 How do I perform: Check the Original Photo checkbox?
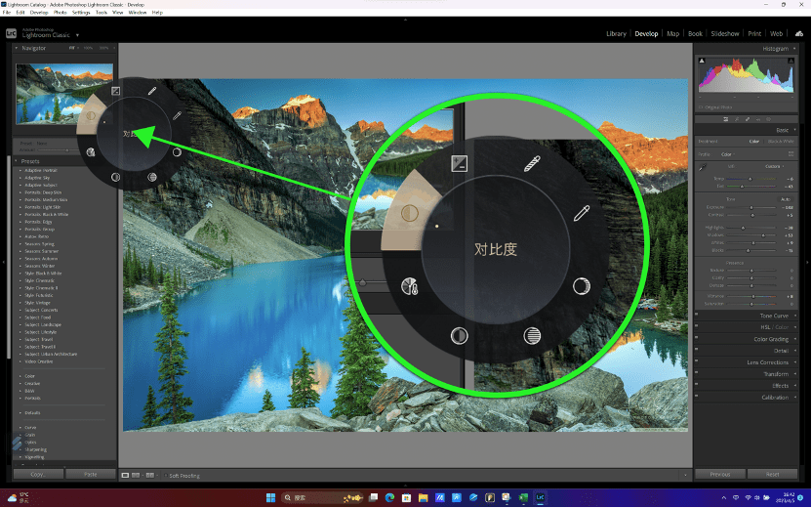pyautogui.click(x=701, y=107)
